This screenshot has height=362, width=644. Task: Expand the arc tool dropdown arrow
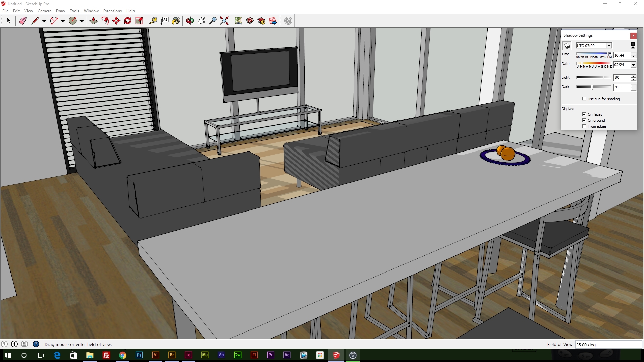click(x=63, y=21)
